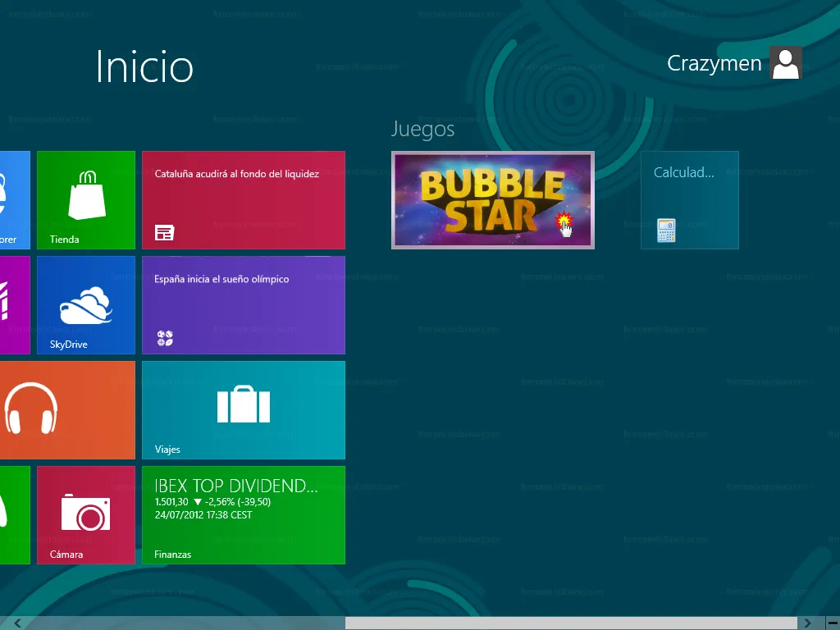Open the Viajes travel tile
Image resolution: width=840 pixels, height=630 pixels.
243,410
